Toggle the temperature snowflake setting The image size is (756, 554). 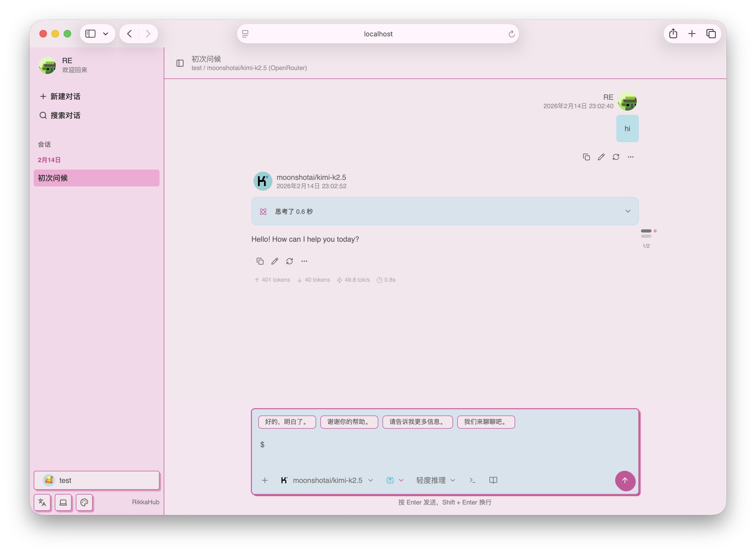[x=390, y=480]
